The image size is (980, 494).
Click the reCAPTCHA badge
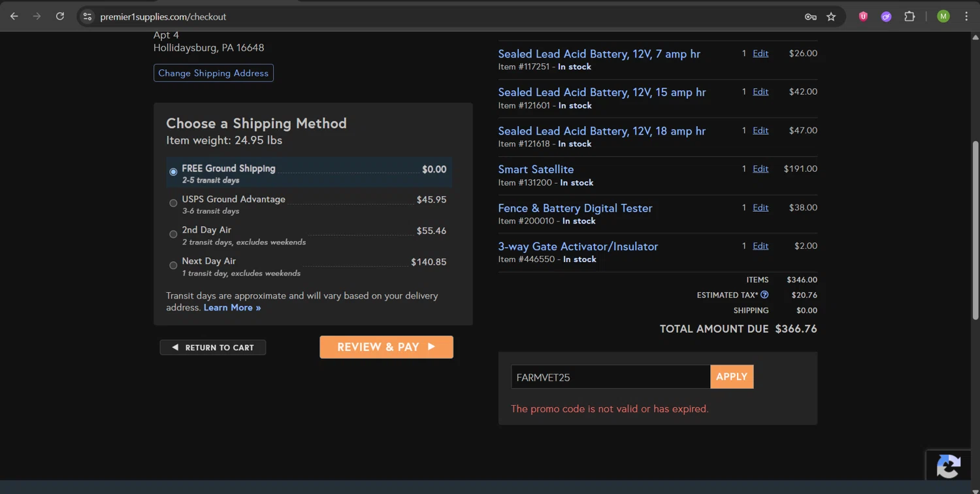coord(949,465)
